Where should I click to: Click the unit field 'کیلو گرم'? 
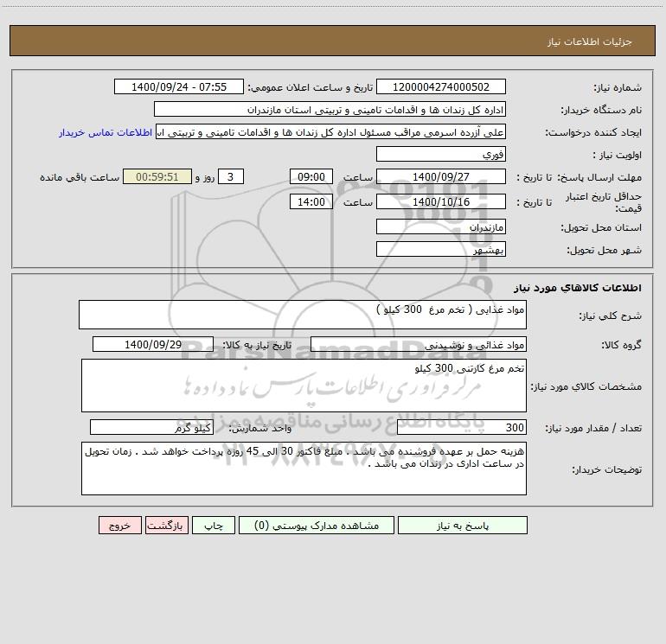pyautogui.click(x=151, y=427)
